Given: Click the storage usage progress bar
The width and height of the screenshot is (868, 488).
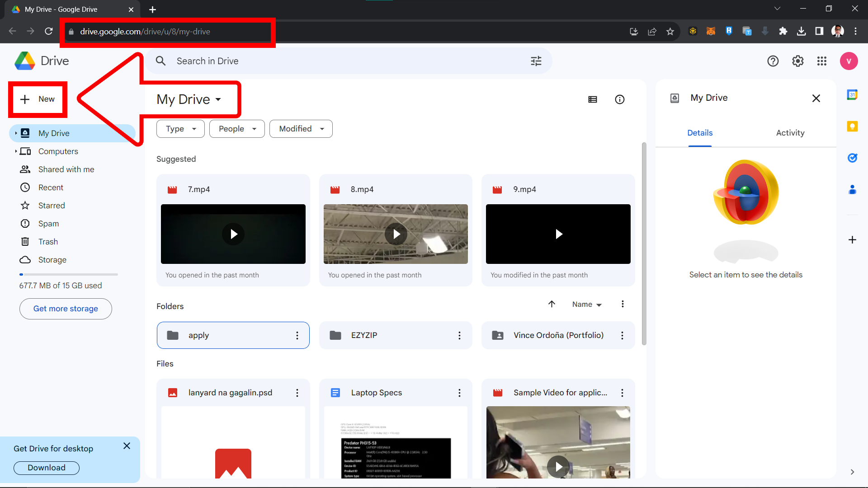Looking at the screenshot, I should click(68, 274).
